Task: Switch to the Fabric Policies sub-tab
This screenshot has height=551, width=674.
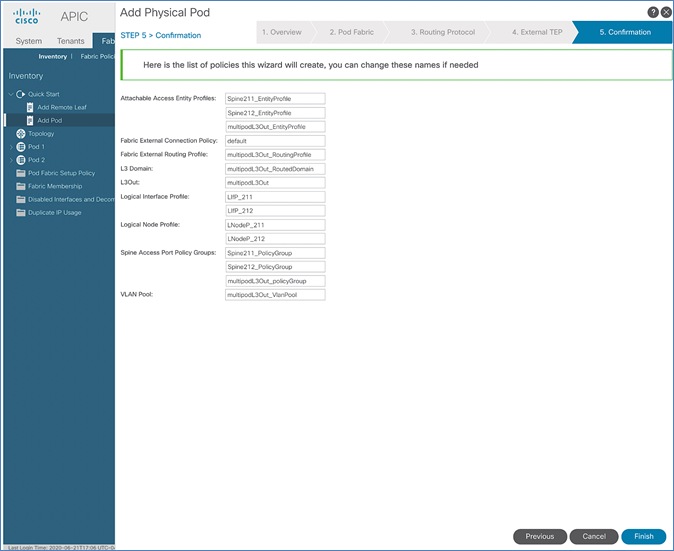Action: click(98, 56)
